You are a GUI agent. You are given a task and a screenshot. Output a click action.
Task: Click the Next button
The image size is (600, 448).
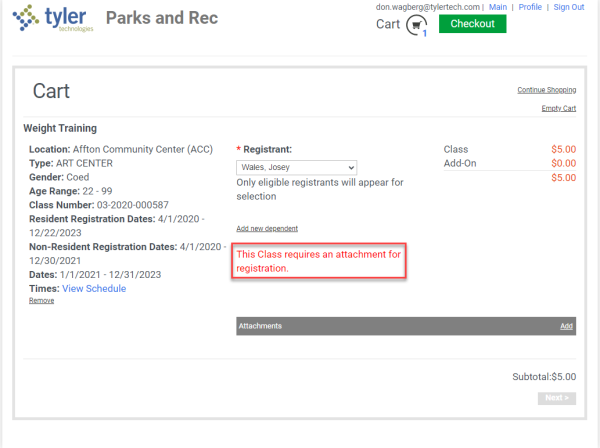pyautogui.click(x=556, y=398)
